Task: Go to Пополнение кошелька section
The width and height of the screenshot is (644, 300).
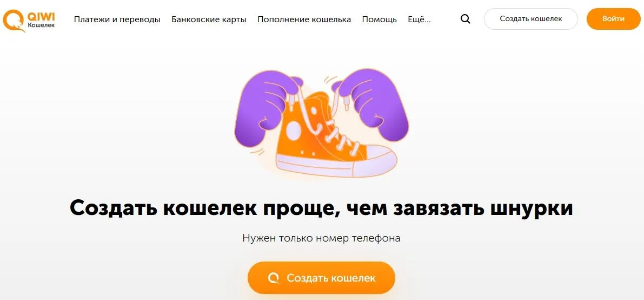Action: click(304, 19)
